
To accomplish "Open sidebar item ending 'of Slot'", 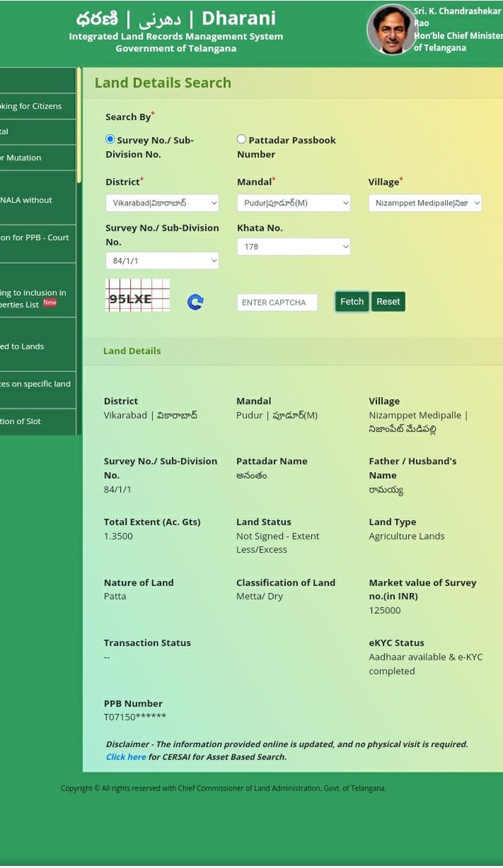I will (38, 422).
